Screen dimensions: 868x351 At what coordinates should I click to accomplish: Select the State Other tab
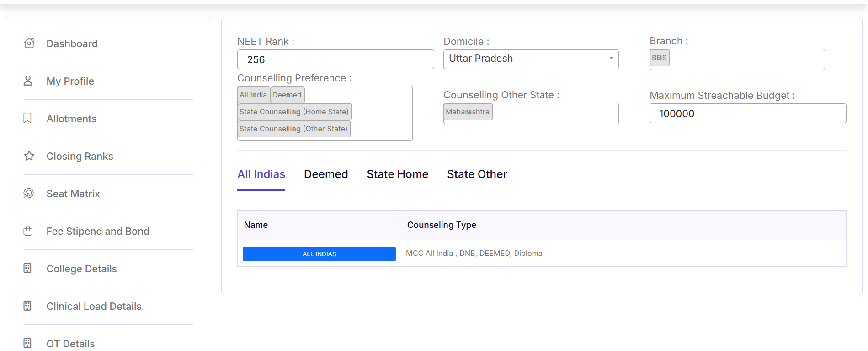(x=477, y=174)
